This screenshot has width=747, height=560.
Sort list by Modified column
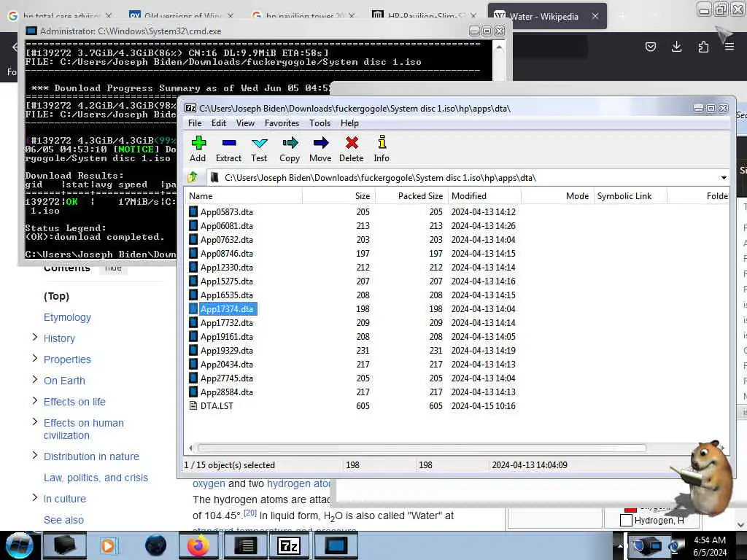[484, 196]
